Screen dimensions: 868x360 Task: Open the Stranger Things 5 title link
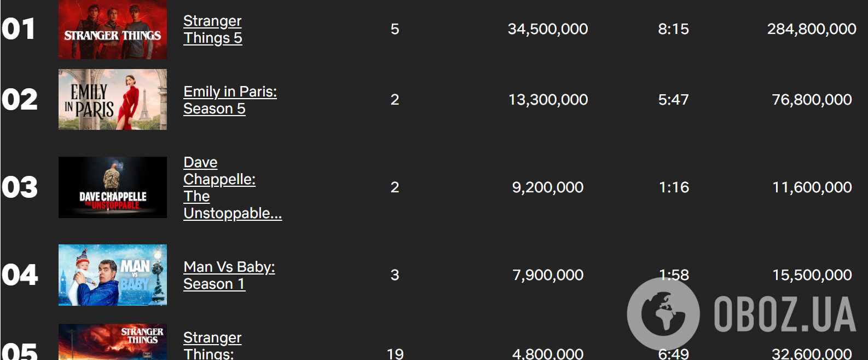(x=212, y=29)
